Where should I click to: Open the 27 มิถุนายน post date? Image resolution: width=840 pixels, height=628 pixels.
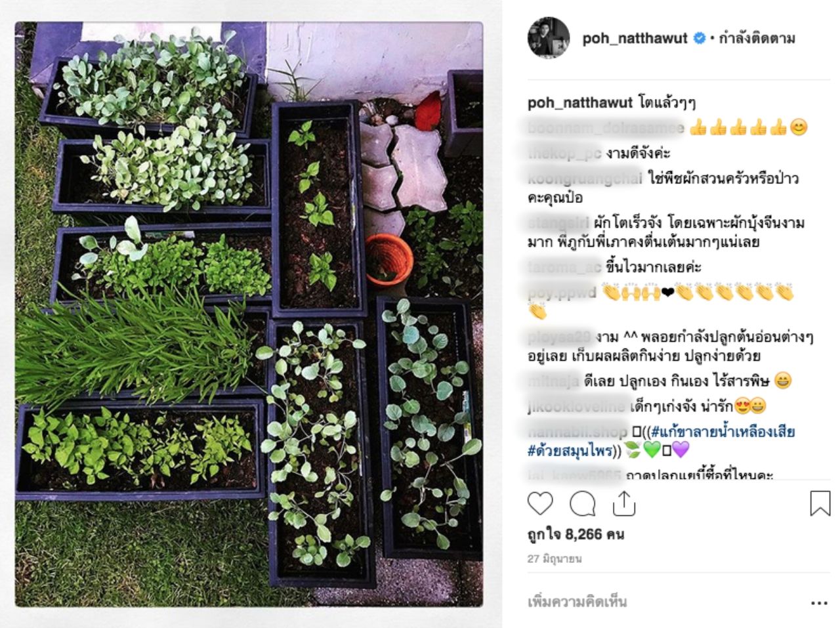[x=555, y=559]
